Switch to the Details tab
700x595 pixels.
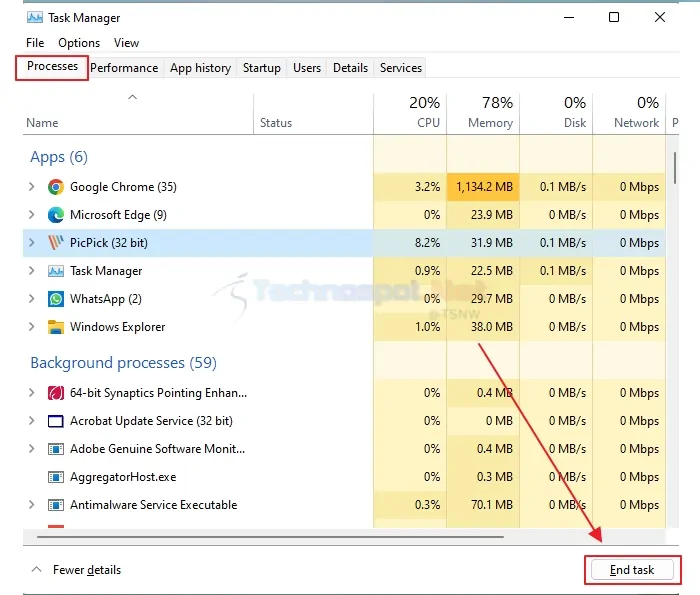(350, 68)
